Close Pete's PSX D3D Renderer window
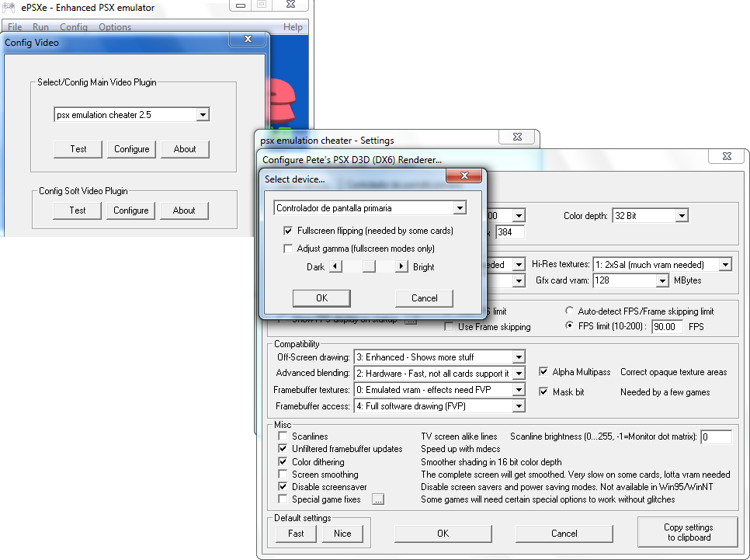This screenshot has height=560, width=750. pos(727,156)
